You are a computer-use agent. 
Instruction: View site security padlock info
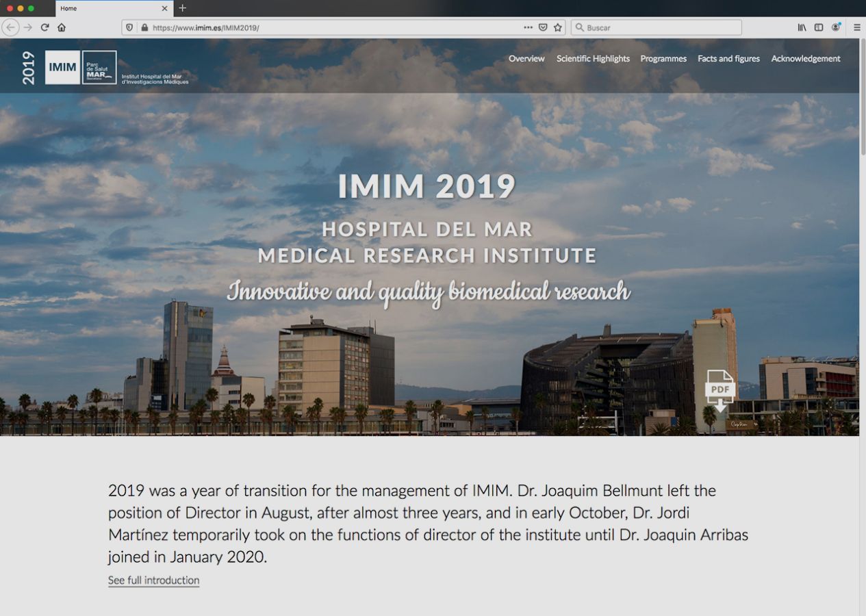pos(144,27)
